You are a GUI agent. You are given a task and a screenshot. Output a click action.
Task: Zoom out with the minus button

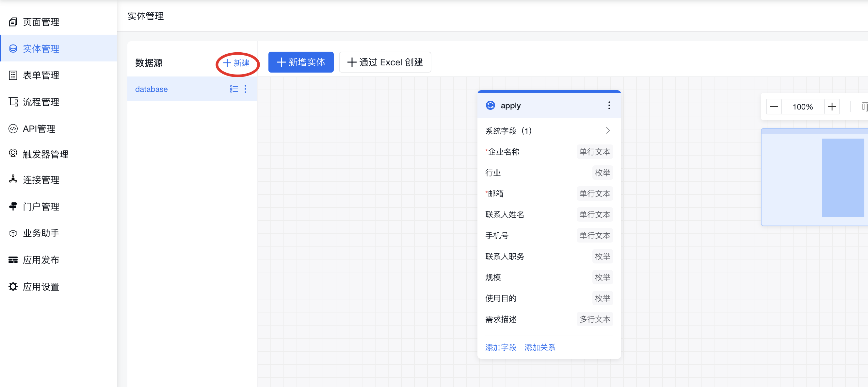click(x=774, y=107)
